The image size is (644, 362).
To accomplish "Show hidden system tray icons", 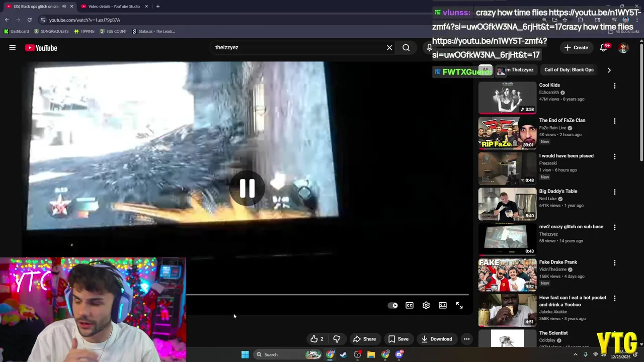I will click(576, 354).
